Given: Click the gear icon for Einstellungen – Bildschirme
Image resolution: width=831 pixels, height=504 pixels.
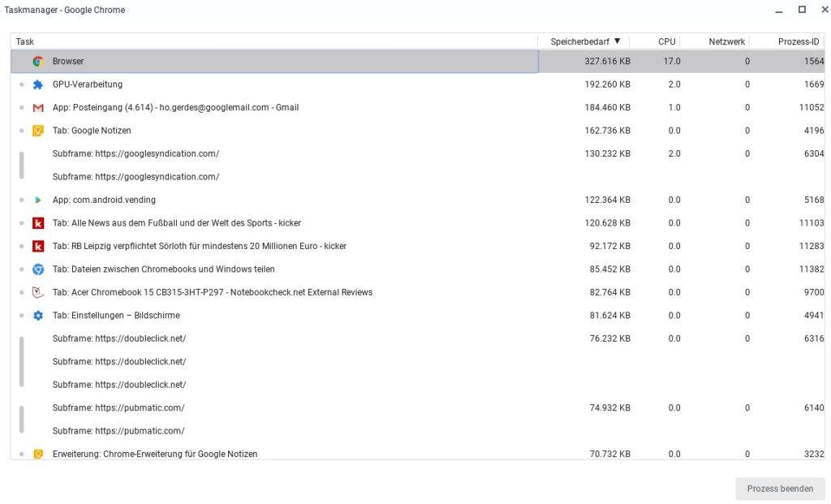Looking at the screenshot, I should tap(37, 316).
